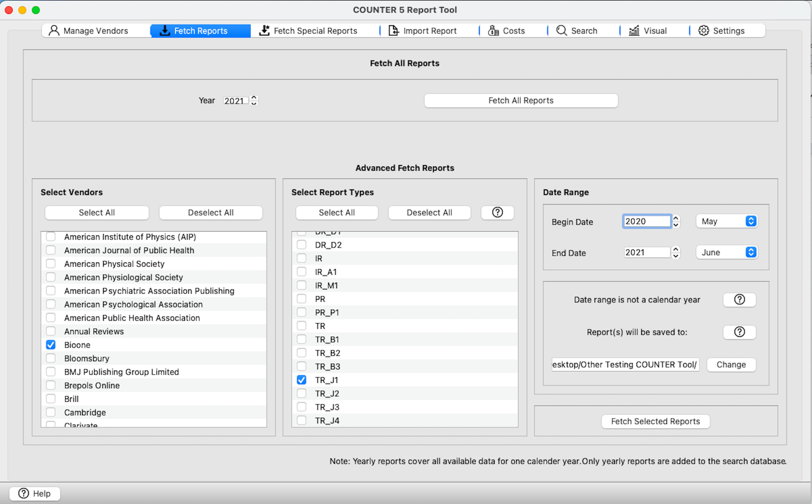Open the Visual chart icon tab
812x504 pixels.
tap(634, 31)
